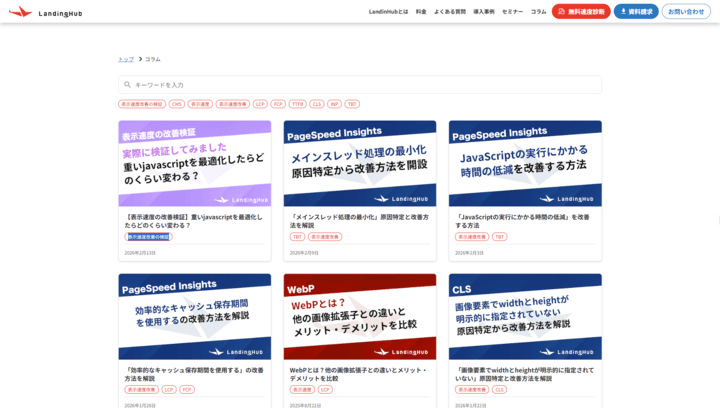Click the breadcrumb chevron arrow before コラム
Screen dimensions: 720x408
[140, 59]
